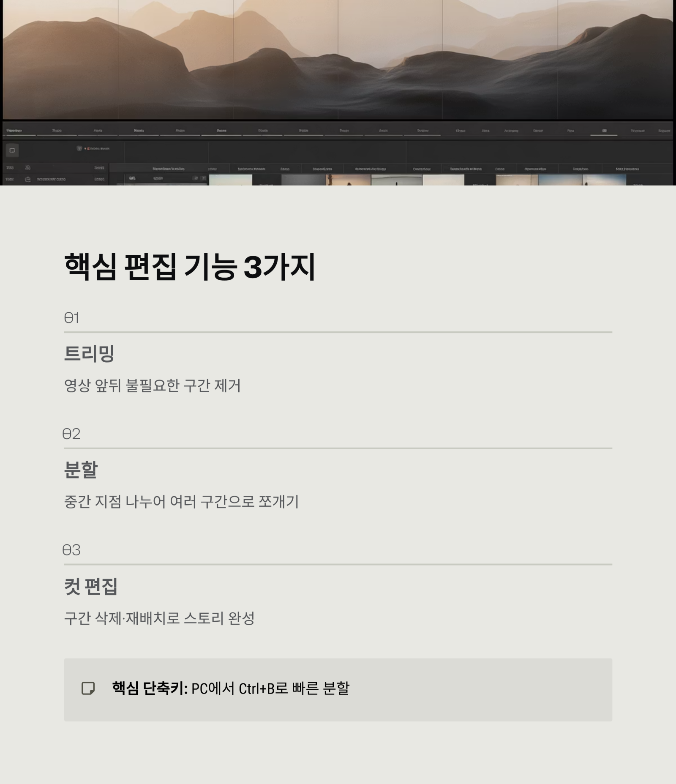
Task: Switch to the leftmost tab in the editor menu bar
Action: tap(15, 130)
